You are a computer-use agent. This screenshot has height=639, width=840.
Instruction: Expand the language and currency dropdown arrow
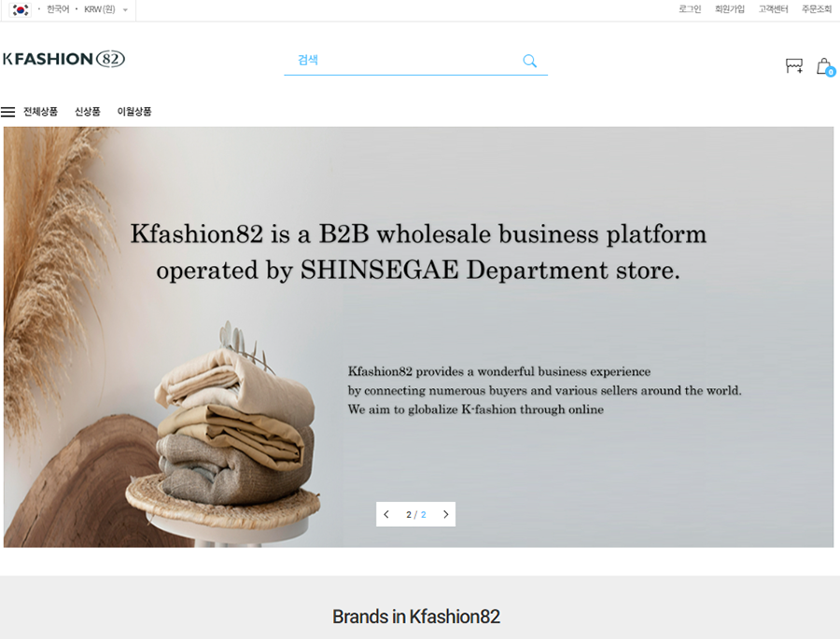pyautogui.click(x=125, y=10)
